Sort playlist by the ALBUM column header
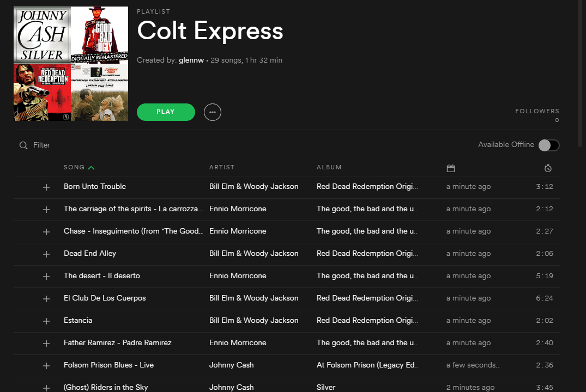 click(x=329, y=167)
